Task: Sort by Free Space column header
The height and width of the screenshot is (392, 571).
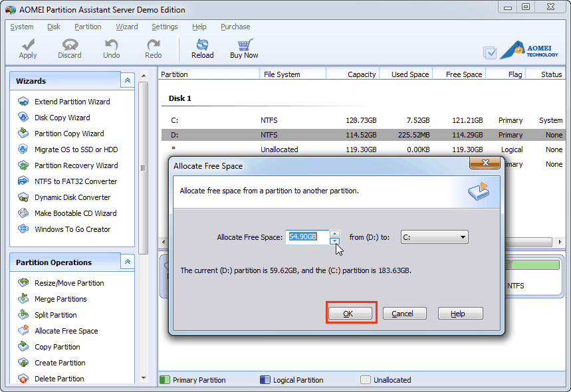Action: (x=459, y=74)
